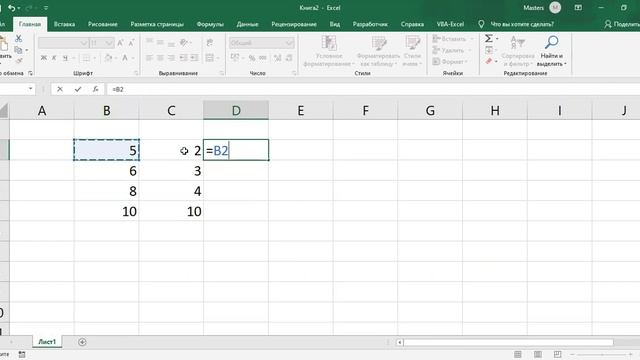Toggle Align Right
This screenshot has height=360, width=640.
click(171, 58)
